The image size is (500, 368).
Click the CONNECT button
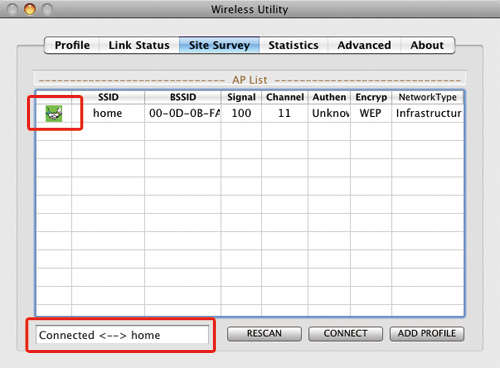345,334
